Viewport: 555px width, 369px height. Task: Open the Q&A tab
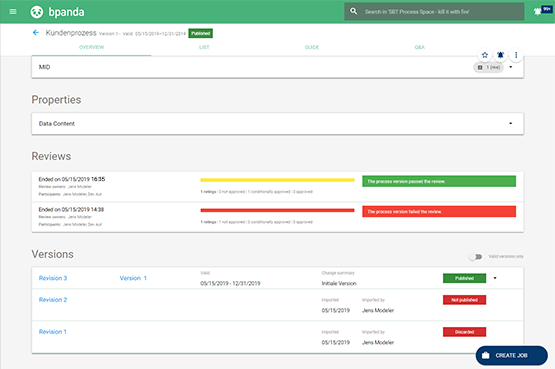tap(419, 47)
